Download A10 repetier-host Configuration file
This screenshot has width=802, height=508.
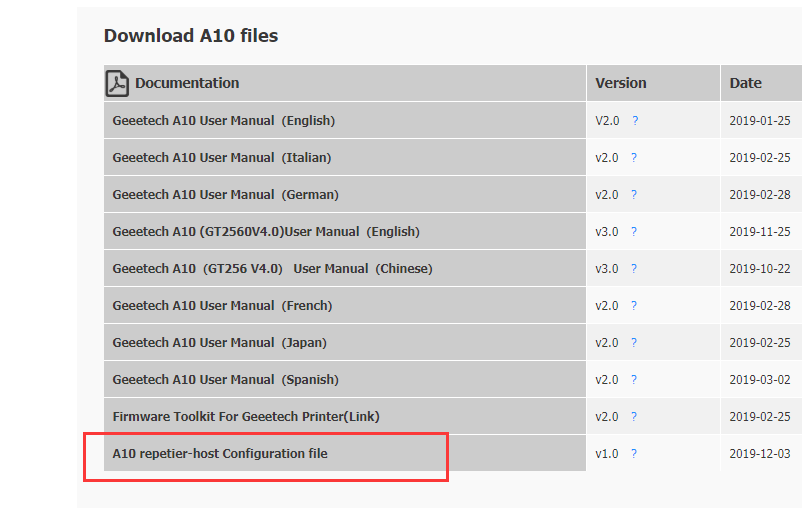(220, 454)
